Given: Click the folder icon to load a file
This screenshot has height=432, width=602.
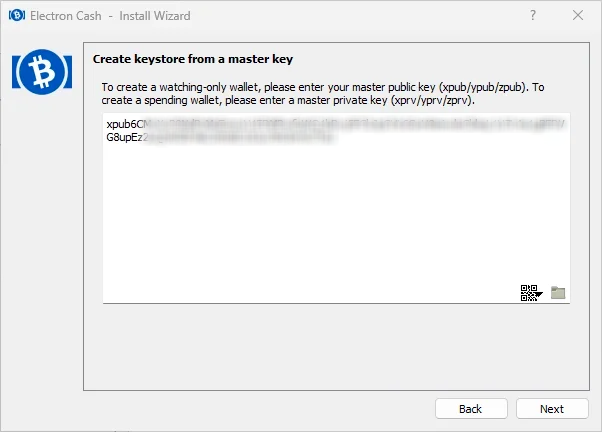Looking at the screenshot, I should click(x=558, y=293).
